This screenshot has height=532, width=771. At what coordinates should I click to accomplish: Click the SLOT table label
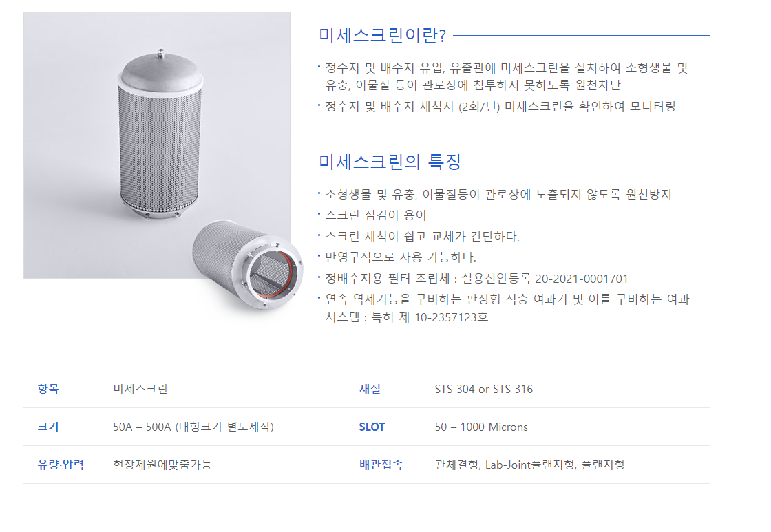coord(372,427)
